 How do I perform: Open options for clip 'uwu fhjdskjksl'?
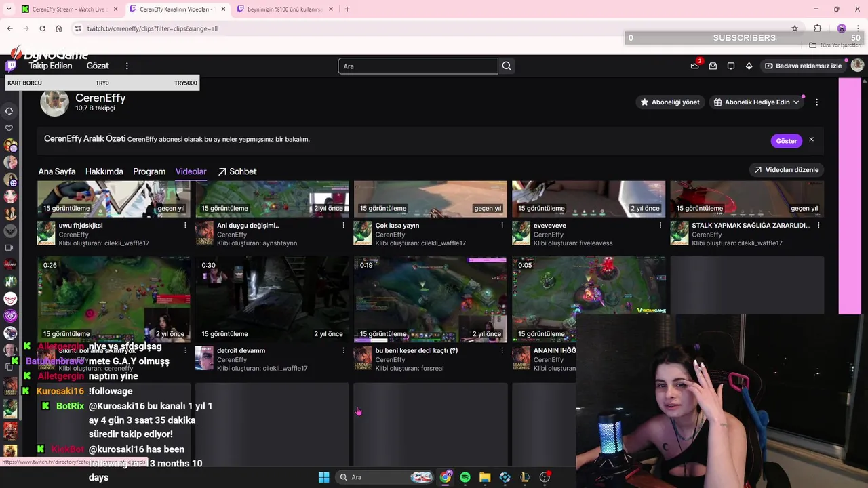(185, 226)
